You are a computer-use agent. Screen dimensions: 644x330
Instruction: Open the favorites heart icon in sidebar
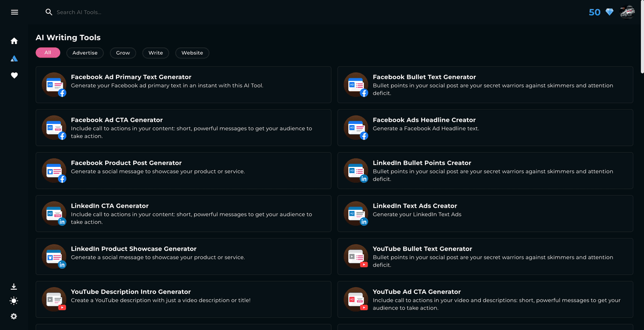(x=14, y=76)
